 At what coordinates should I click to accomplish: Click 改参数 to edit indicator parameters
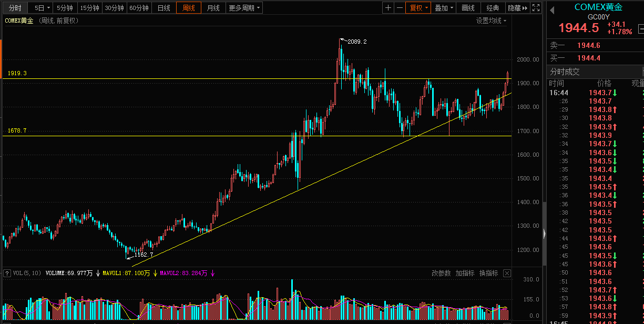441,273
